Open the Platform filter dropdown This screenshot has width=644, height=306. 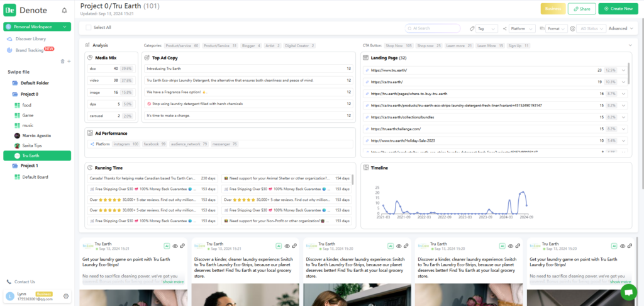522,29
